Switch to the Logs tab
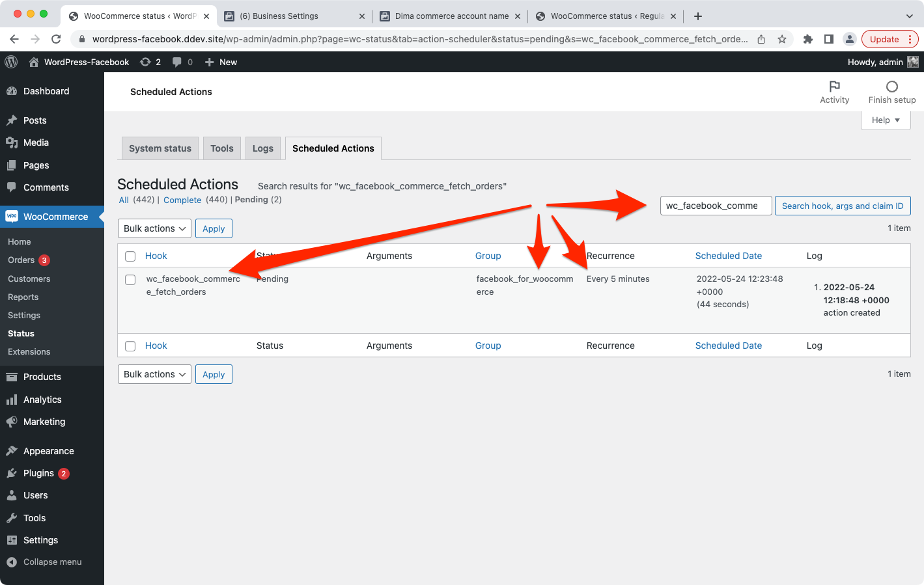This screenshot has height=585, width=924. tap(263, 148)
